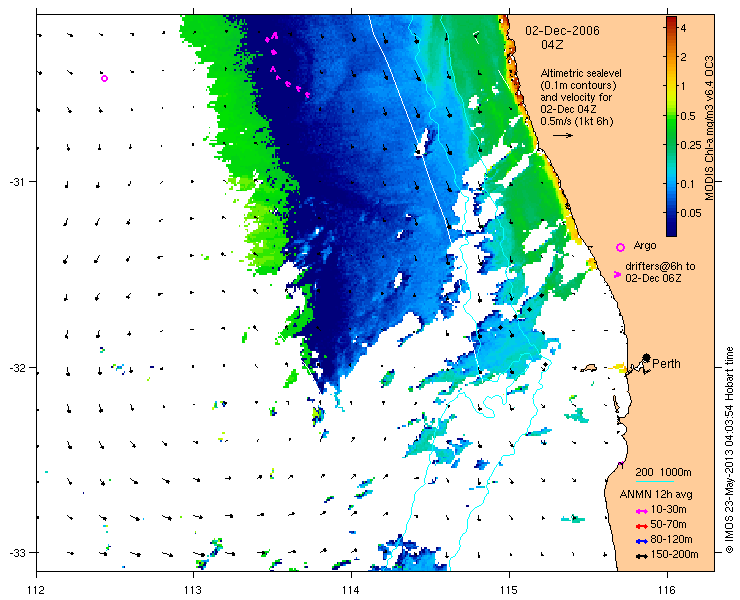Click the Perth city black dot marker
The width and height of the screenshot is (740, 600).
coord(647,357)
